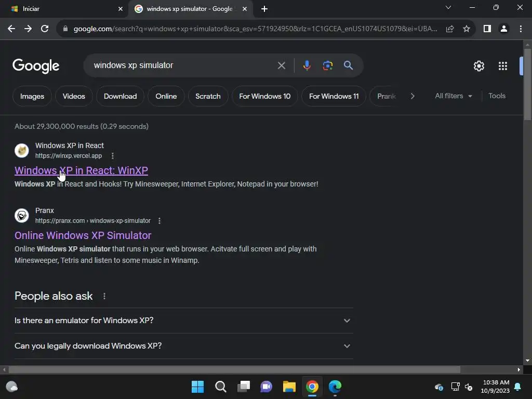
Task: Click the site security lock icon
Action: click(65, 29)
